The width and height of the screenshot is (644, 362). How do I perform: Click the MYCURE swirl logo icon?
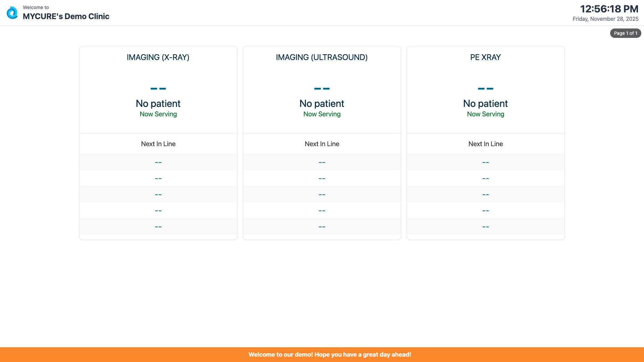tap(12, 13)
